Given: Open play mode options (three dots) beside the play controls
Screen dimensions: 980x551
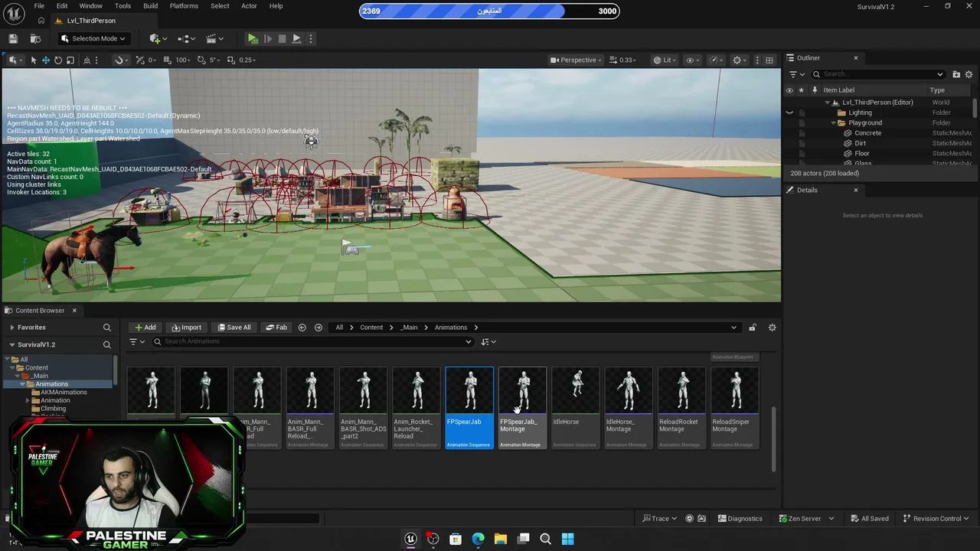Looking at the screenshot, I should point(310,38).
